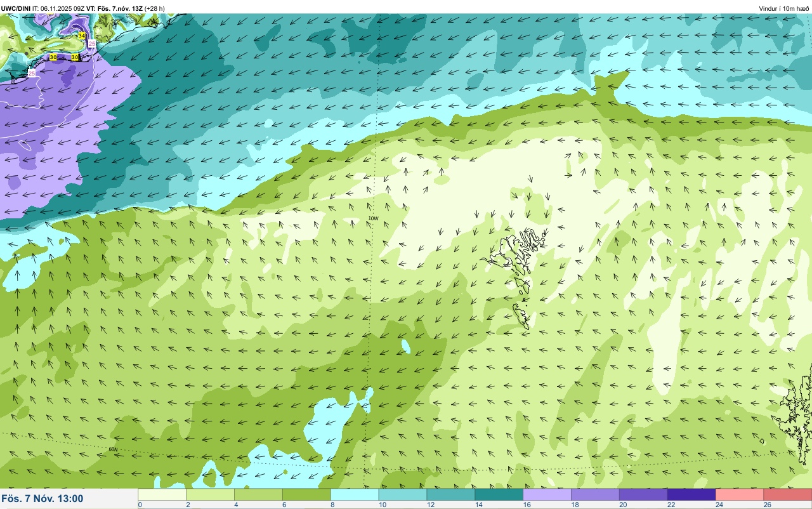
Task: Click the 0–2 m/s pale yellow legend swatch
Action: click(162, 494)
